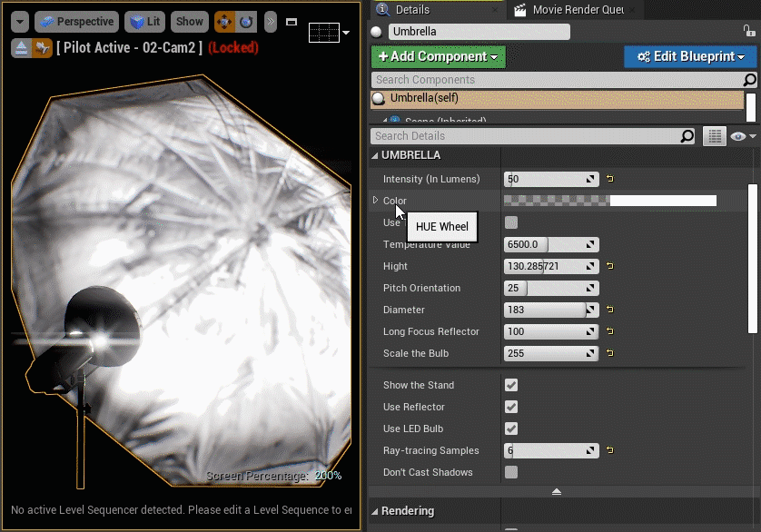This screenshot has width=761, height=532.
Task: Disable the Use Reflector checkbox
Action: point(511,407)
